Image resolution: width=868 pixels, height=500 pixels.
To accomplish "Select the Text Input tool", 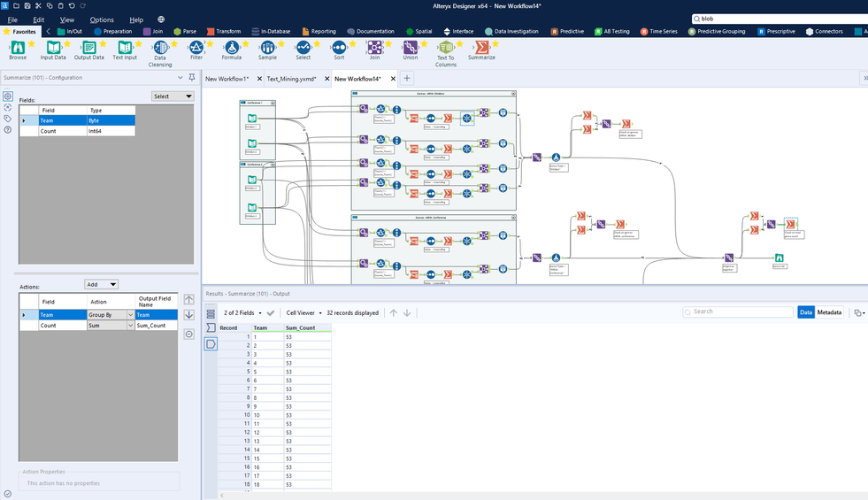I will [x=125, y=50].
